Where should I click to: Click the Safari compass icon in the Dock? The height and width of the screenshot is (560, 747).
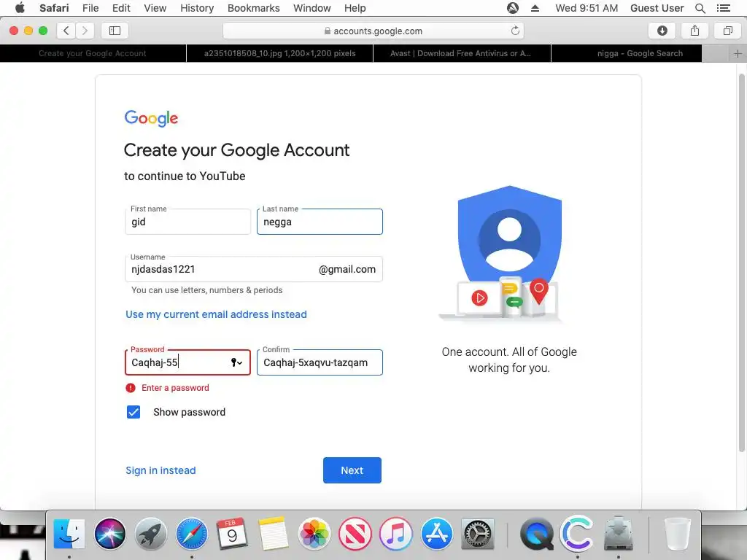coord(192,534)
